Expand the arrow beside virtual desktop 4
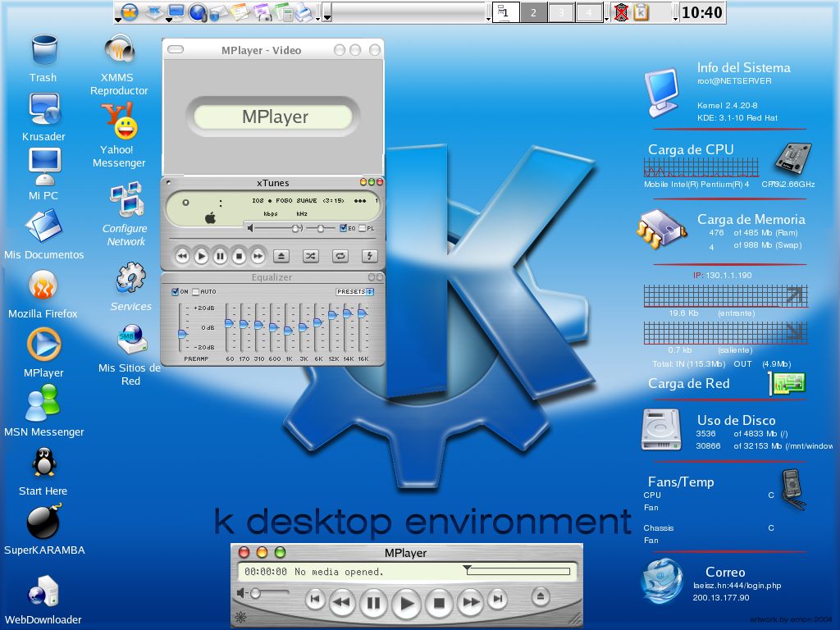840x630 pixels. pyautogui.click(x=606, y=20)
